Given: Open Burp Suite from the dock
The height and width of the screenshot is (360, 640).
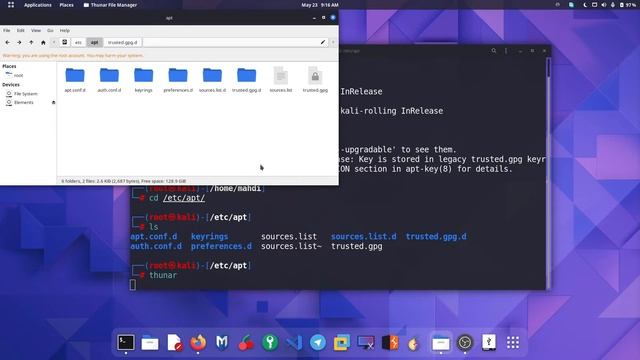Looking at the screenshot, I should [390, 342].
